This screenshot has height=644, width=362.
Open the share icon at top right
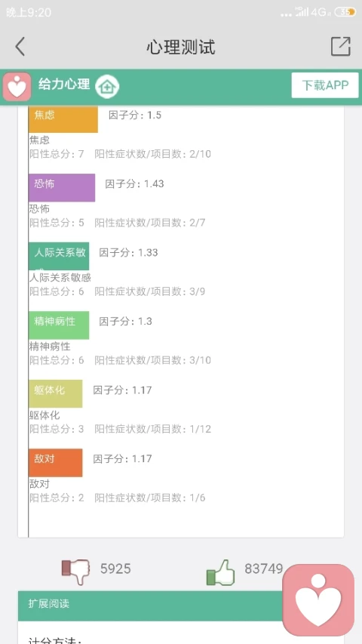pyautogui.click(x=341, y=46)
